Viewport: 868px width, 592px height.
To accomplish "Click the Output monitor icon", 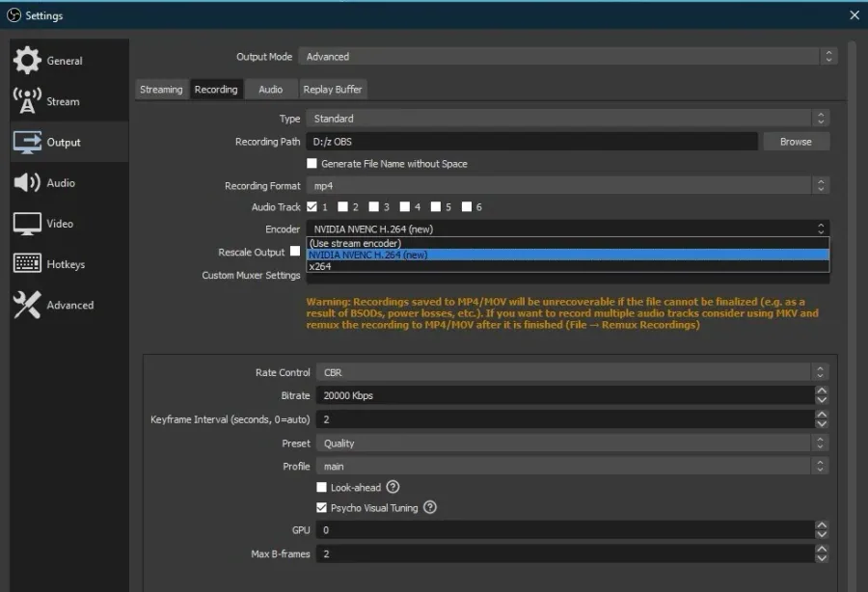I will [27, 142].
